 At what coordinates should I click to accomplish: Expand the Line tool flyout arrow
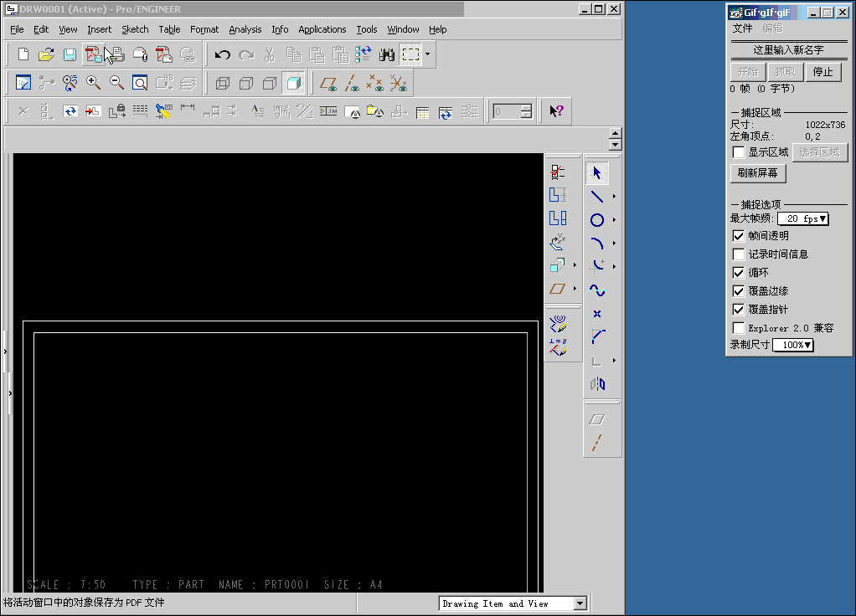tap(614, 197)
